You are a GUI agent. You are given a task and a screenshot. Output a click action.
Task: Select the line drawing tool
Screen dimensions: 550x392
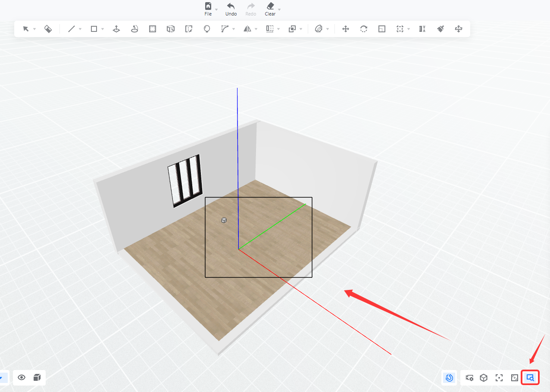click(x=72, y=29)
